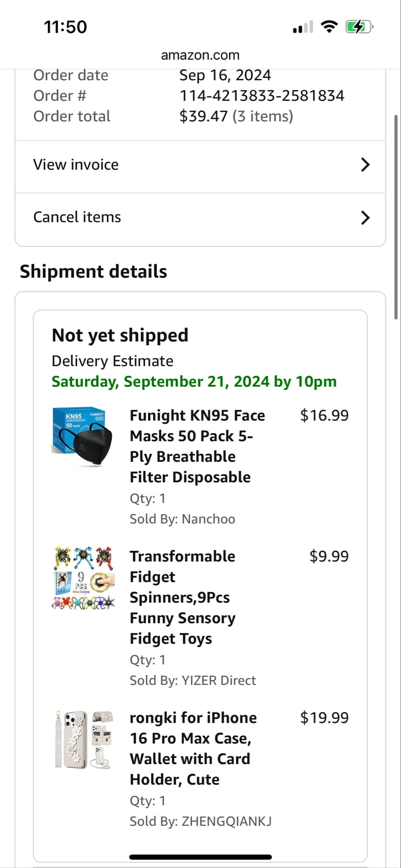Tap the cellular signal strength icon
This screenshot has height=868, width=401.
[x=303, y=28]
